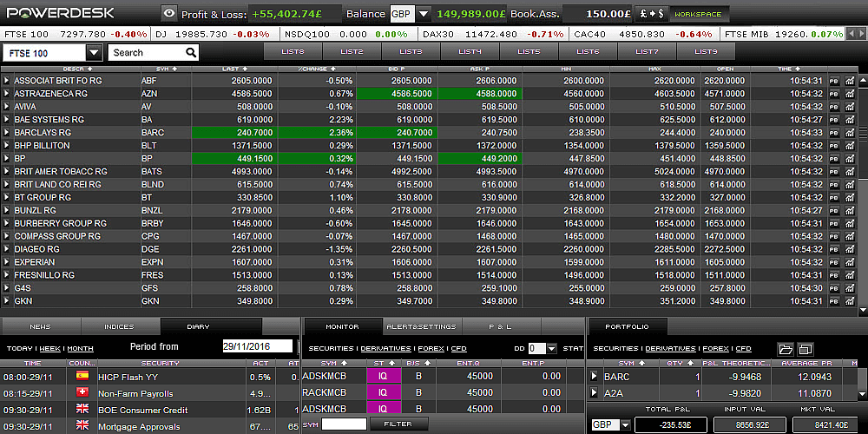Open the Workspace button
This screenshot has width=868, height=434.
point(699,14)
